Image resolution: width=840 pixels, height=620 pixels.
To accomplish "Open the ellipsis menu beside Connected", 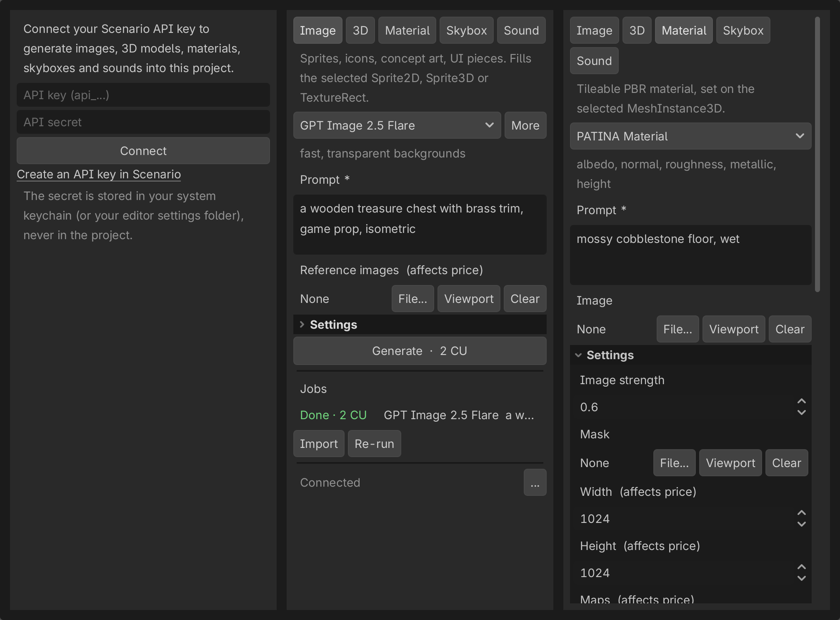I will pos(535,482).
